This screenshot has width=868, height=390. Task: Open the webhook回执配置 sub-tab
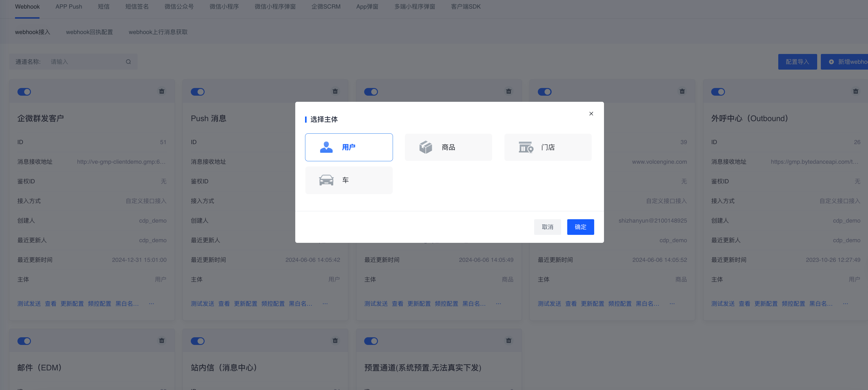pyautogui.click(x=89, y=32)
